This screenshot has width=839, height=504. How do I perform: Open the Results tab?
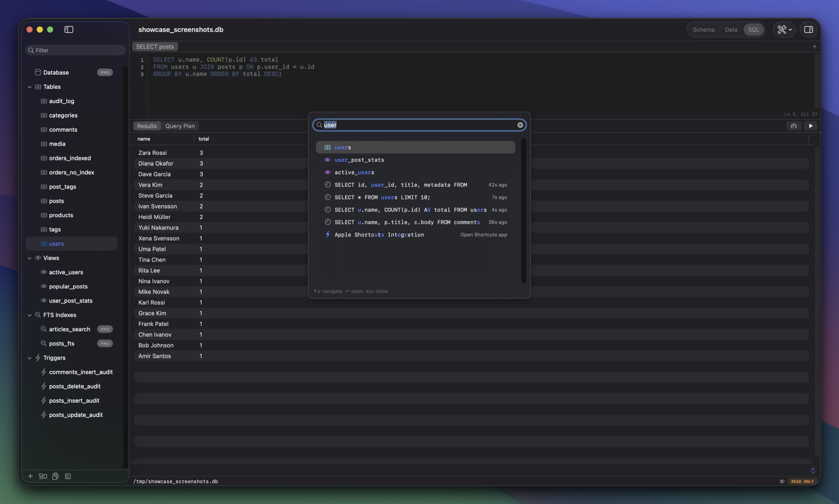146,126
